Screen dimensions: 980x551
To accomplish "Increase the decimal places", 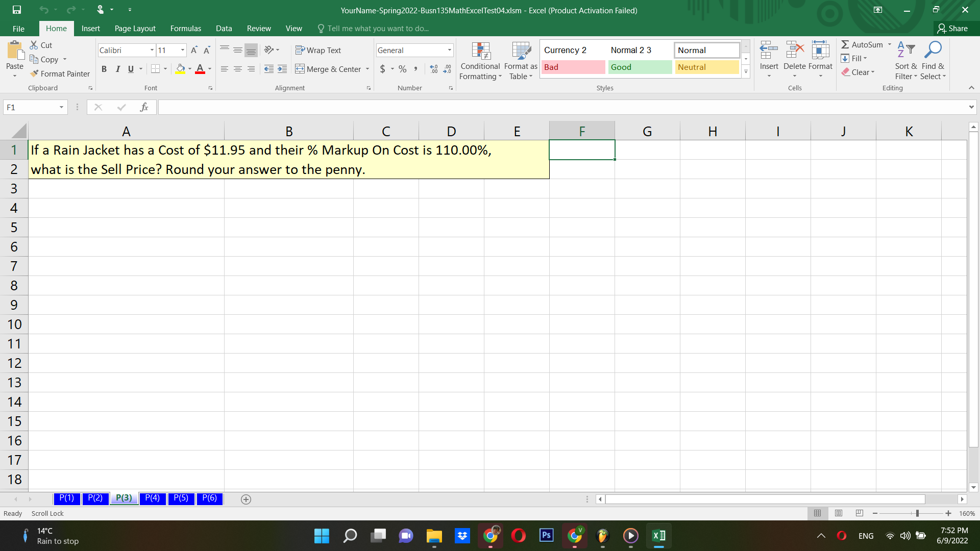I will tap(434, 69).
